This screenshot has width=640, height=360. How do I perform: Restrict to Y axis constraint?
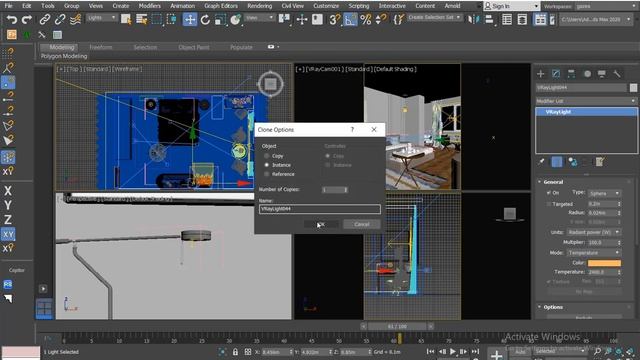pos(8,205)
